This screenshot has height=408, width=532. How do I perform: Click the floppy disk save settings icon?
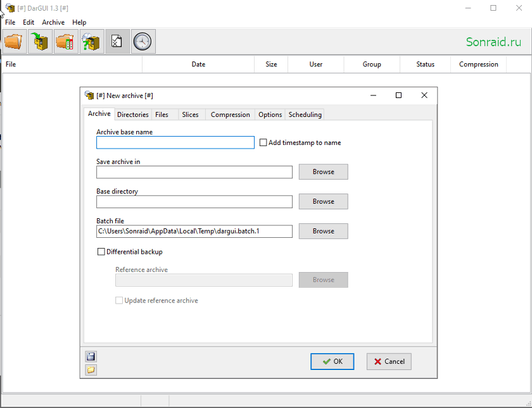pos(91,357)
